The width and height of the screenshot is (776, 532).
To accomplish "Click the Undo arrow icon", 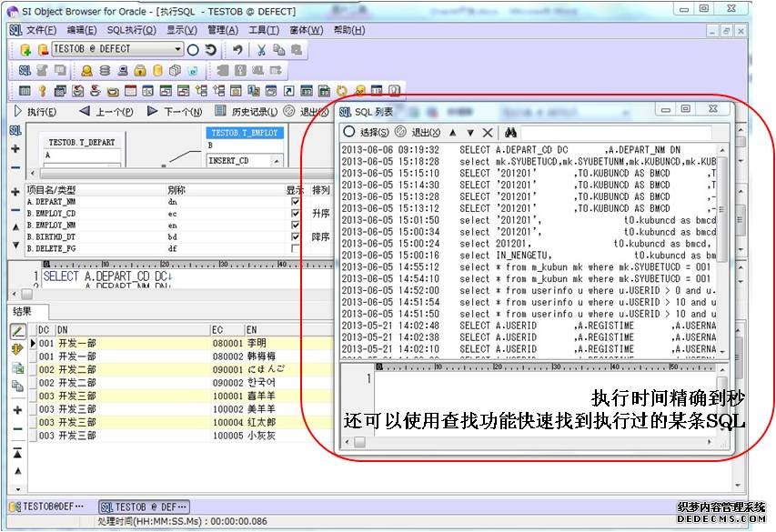I will [237, 50].
